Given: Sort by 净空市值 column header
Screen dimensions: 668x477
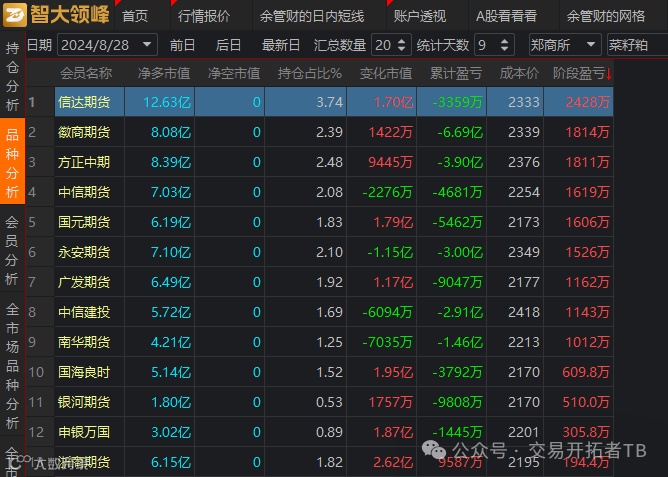Looking at the screenshot, I should [234, 73].
